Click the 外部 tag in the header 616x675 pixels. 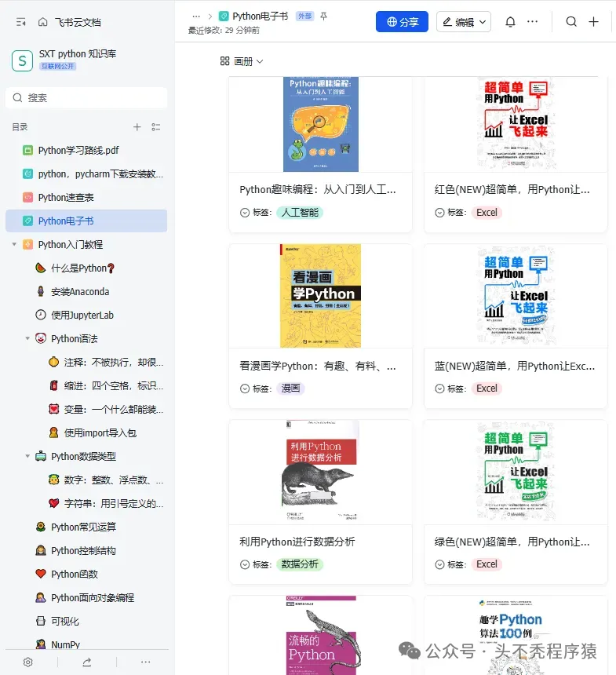pyautogui.click(x=304, y=16)
